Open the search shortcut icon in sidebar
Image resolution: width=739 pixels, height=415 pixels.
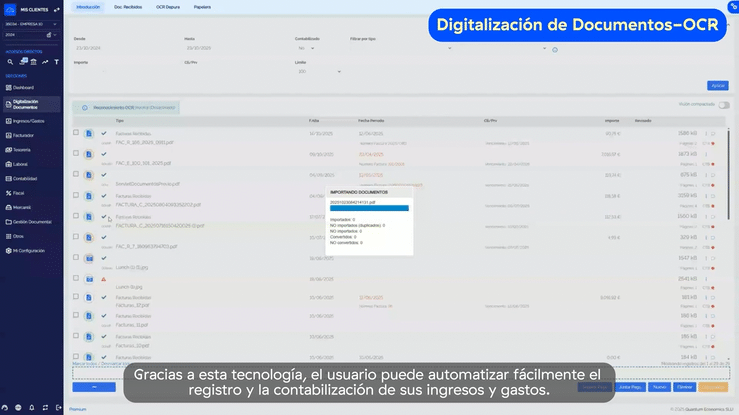click(x=10, y=62)
